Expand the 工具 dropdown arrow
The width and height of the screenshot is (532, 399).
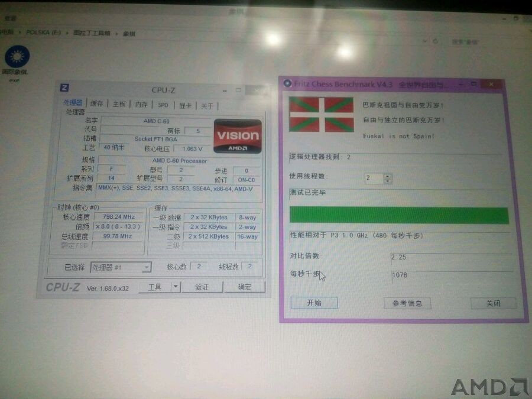tap(176, 287)
